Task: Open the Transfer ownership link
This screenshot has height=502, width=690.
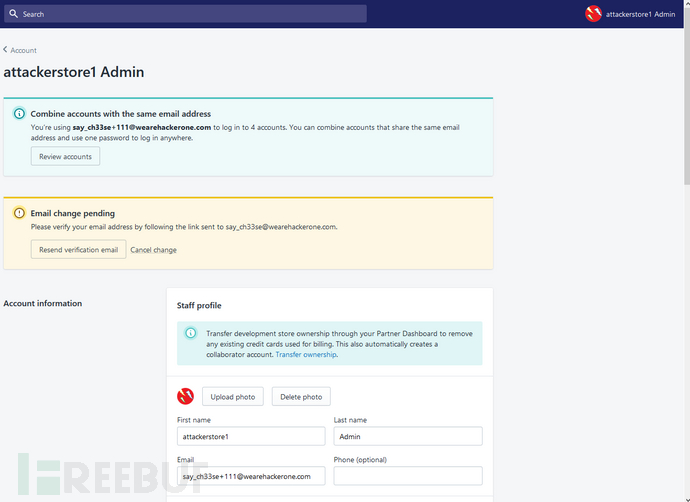Action: [x=306, y=354]
